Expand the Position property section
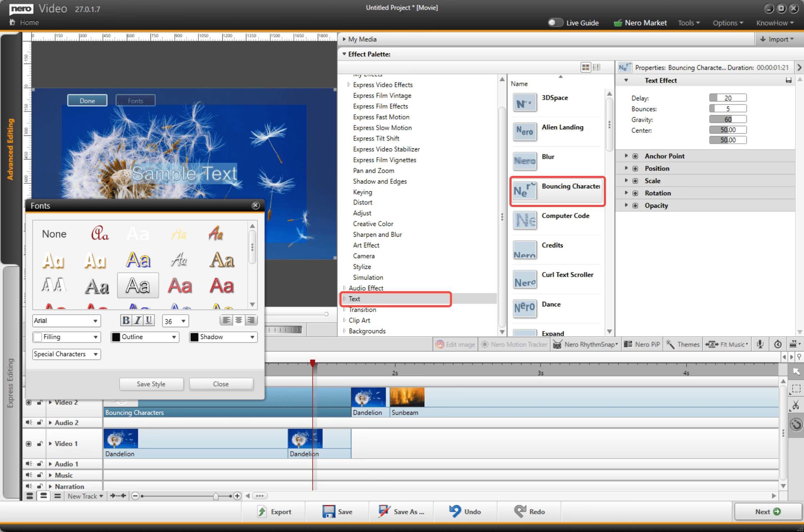This screenshot has width=804, height=532. pyautogui.click(x=626, y=168)
